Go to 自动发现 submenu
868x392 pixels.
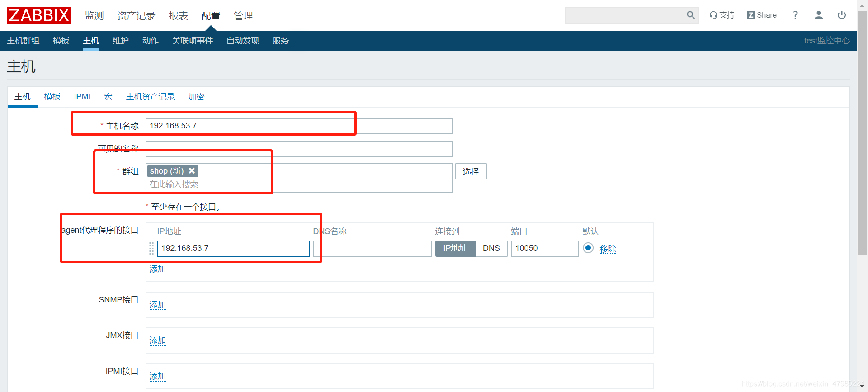[x=243, y=41]
